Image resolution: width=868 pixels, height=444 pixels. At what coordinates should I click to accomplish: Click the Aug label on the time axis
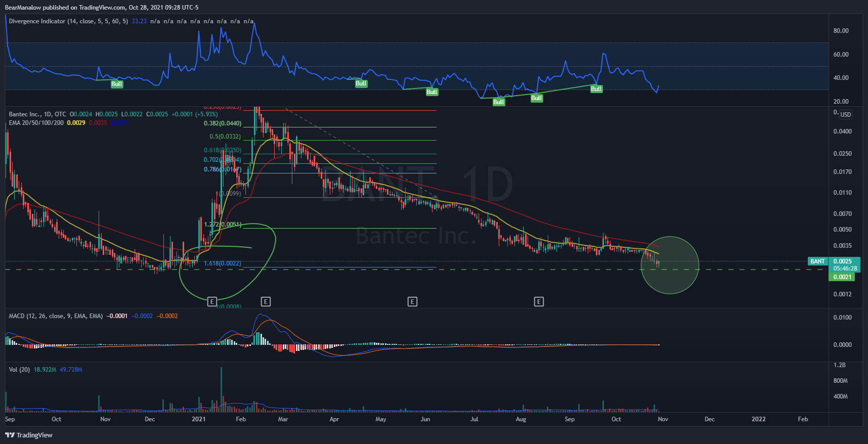(x=520, y=419)
